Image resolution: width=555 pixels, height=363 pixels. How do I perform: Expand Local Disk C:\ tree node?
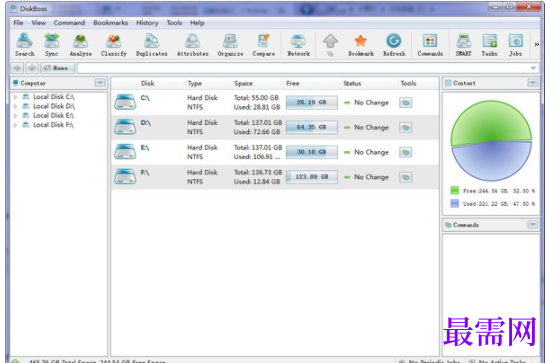coord(15,97)
